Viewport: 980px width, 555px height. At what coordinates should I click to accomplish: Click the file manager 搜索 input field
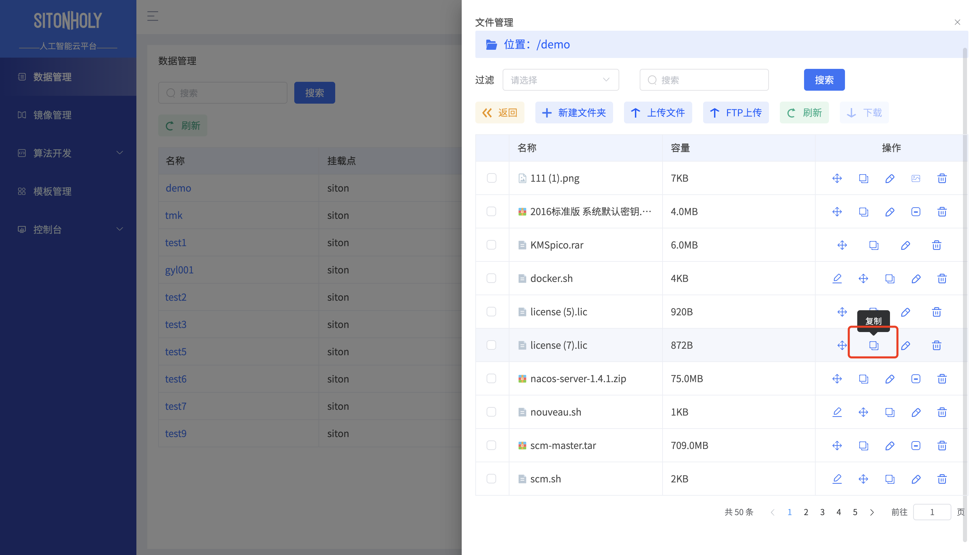click(x=704, y=80)
